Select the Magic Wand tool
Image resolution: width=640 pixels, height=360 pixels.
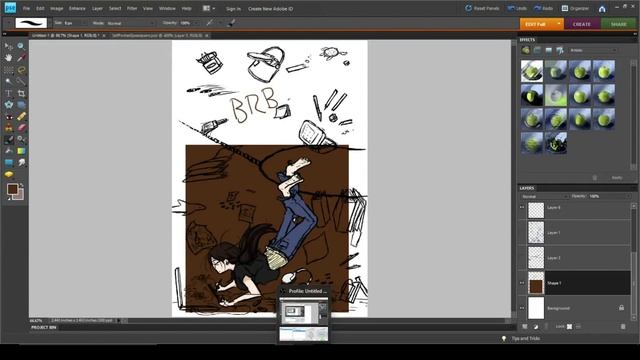tap(8, 82)
